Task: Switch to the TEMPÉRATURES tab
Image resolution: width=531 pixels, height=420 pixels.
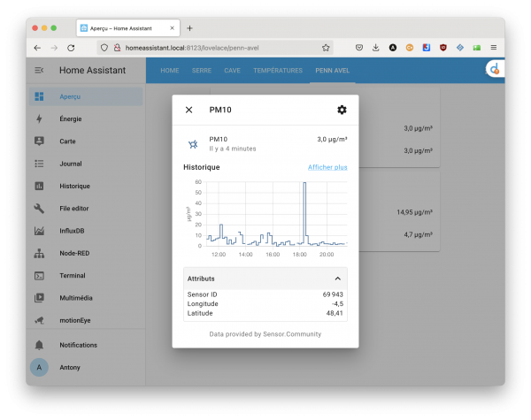Action: coord(277,70)
